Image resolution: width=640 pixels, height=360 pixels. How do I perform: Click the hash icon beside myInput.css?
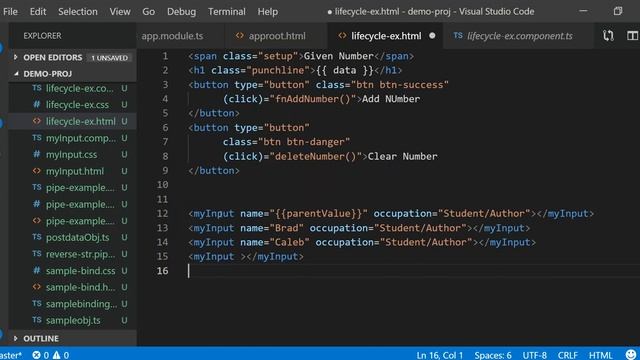tap(37, 154)
